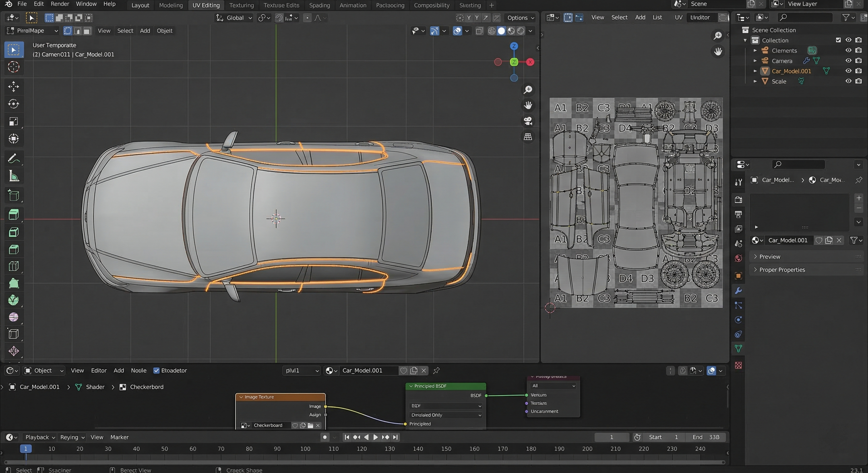The height and width of the screenshot is (473, 868).
Task: Select the Measure tool
Action: pyautogui.click(x=14, y=176)
